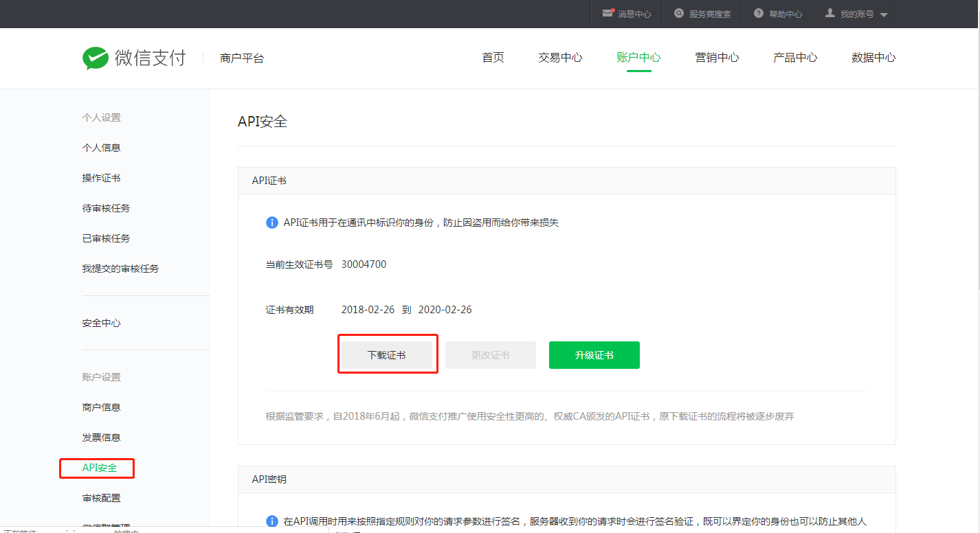Select 操作证书 in sidebar

pyautogui.click(x=101, y=178)
